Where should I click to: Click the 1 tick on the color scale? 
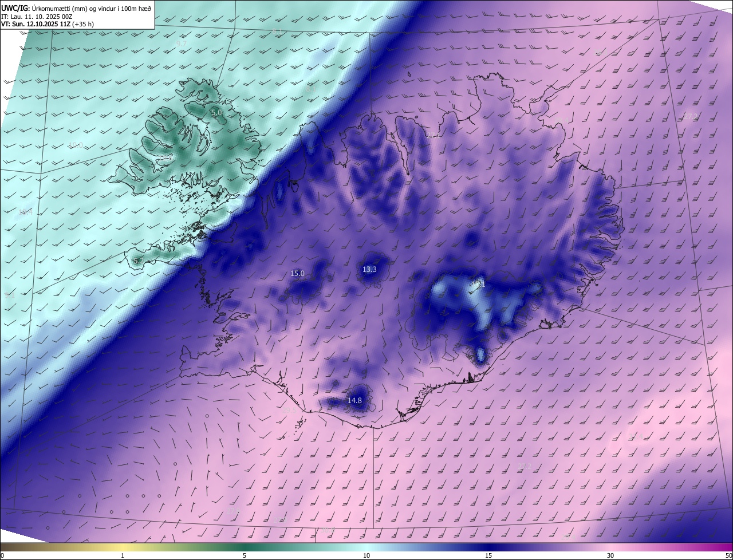pos(123,555)
